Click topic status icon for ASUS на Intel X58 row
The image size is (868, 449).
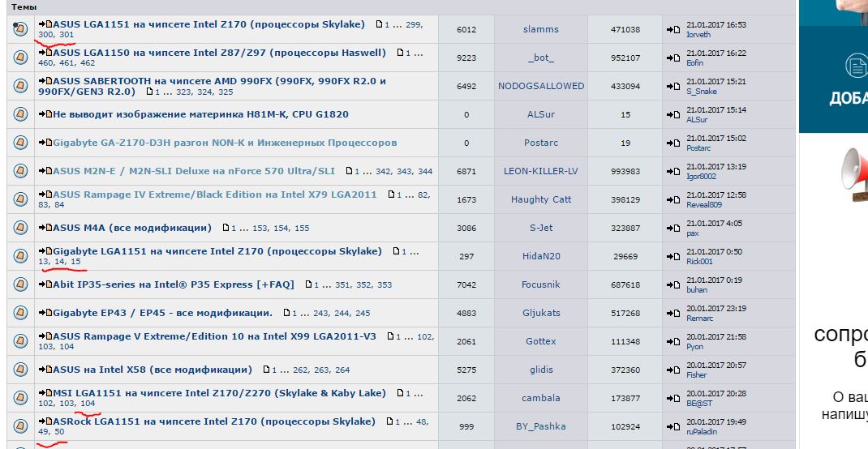point(20,370)
